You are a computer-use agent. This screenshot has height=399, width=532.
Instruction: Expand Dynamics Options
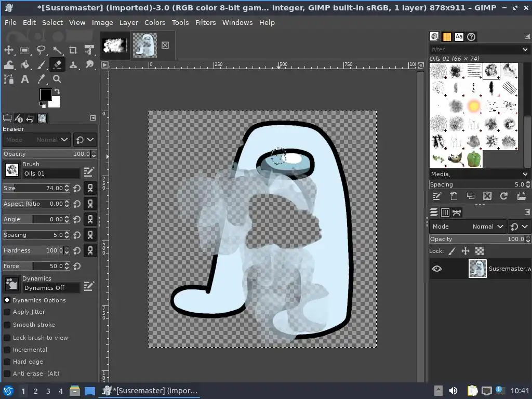7,300
